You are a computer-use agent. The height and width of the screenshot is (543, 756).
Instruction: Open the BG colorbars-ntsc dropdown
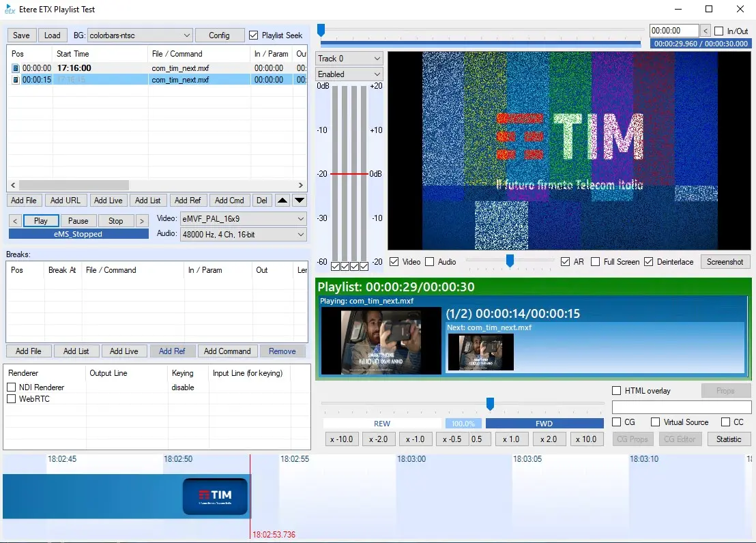(x=140, y=35)
